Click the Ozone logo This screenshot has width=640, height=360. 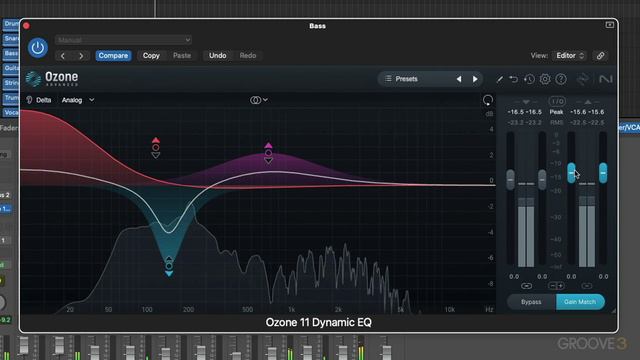click(52, 78)
